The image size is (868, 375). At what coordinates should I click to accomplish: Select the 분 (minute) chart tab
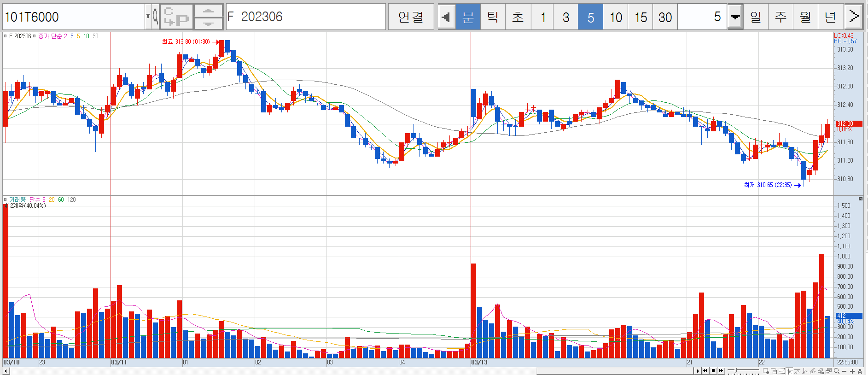(x=468, y=17)
